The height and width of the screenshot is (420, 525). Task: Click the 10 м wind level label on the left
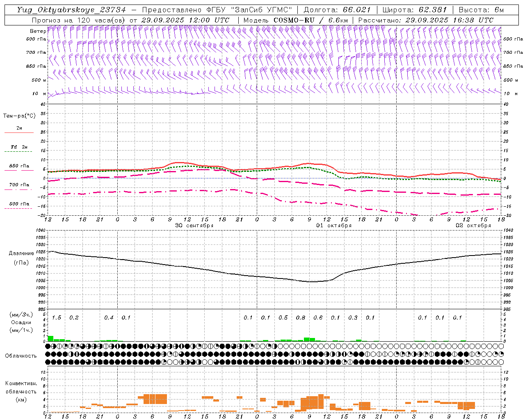tap(39, 94)
